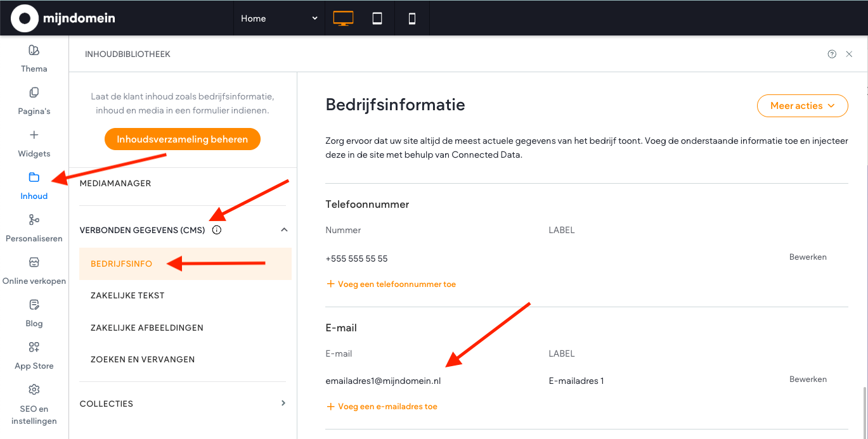
Task: Open the Home page dropdown
Action: coord(279,18)
